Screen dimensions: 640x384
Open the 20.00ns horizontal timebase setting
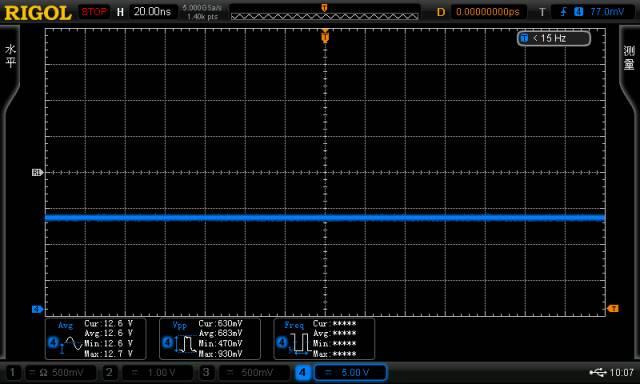[152, 11]
